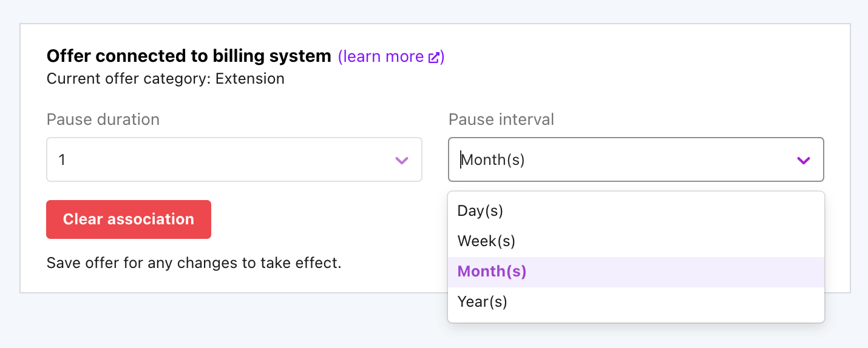Expand the Pause duration chevron arrow
868x348 pixels.
[401, 160]
